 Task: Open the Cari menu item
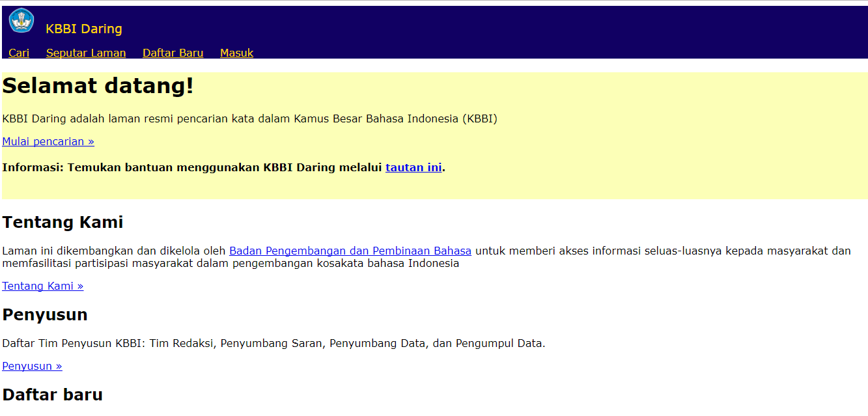tap(19, 53)
